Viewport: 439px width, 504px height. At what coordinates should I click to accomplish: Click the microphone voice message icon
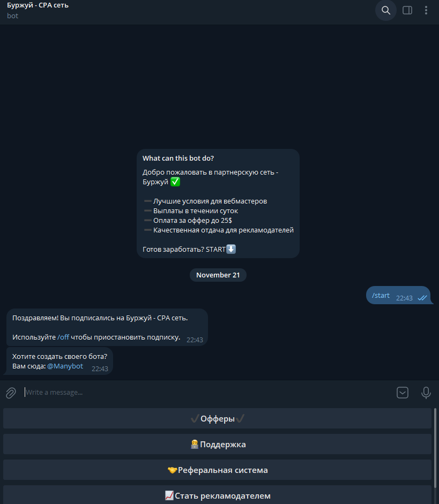pyautogui.click(x=426, y=393)
